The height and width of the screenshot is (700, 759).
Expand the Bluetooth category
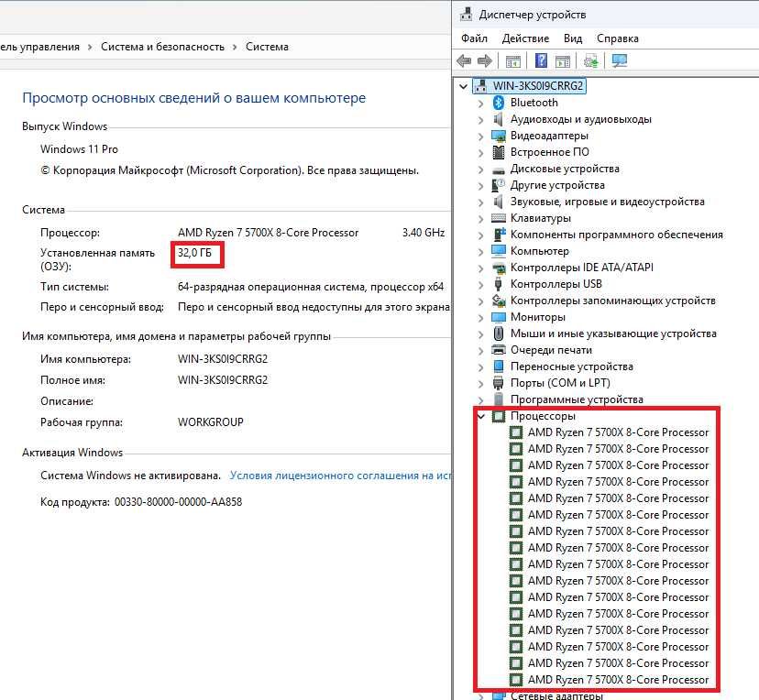pos(480,103)
